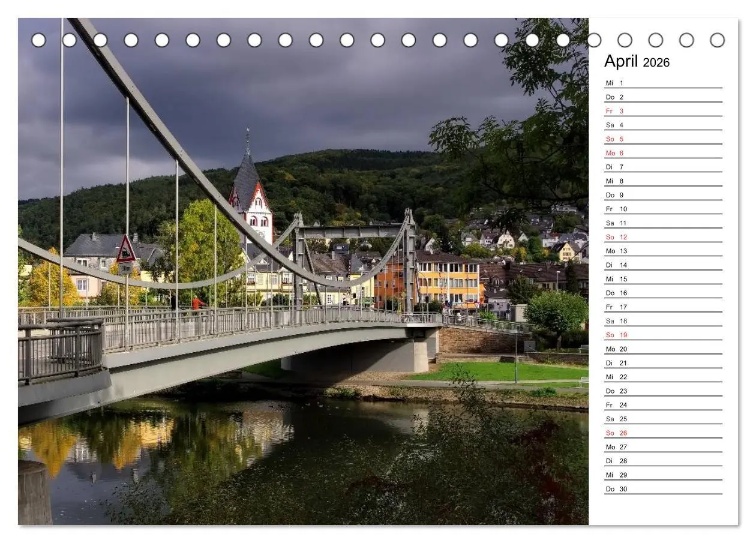Pick the row "Sa 4"
Screen dimensions: 756x543
(x=663, y=125)
